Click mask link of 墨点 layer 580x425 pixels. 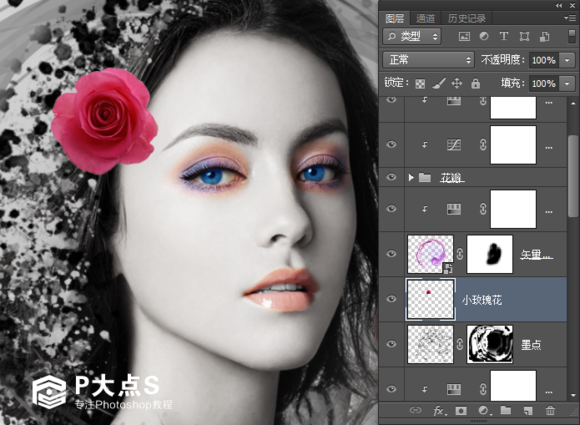(x=460, y=344)
